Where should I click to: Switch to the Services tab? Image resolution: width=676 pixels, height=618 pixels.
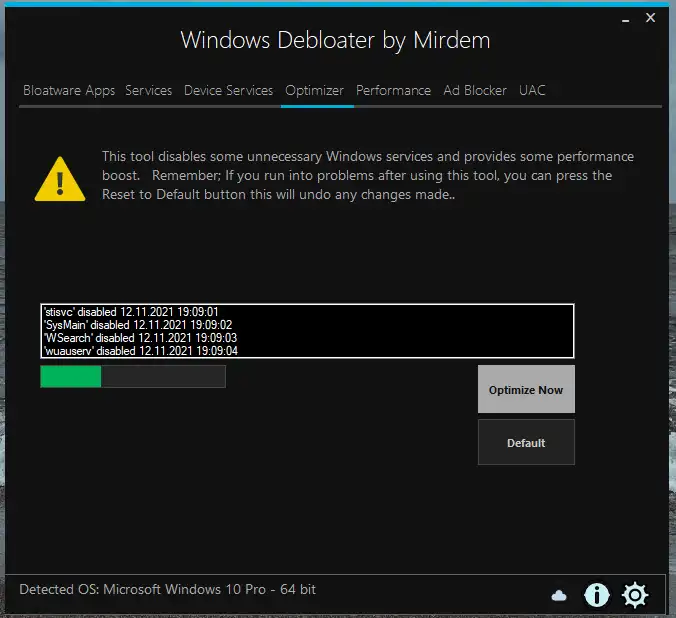tap(149, 90)
